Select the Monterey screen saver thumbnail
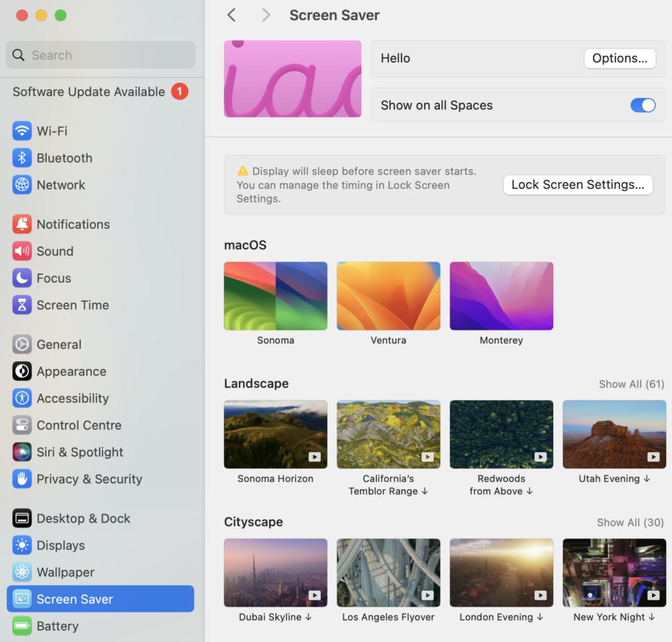The image size is (672, 642). [501, 295]
